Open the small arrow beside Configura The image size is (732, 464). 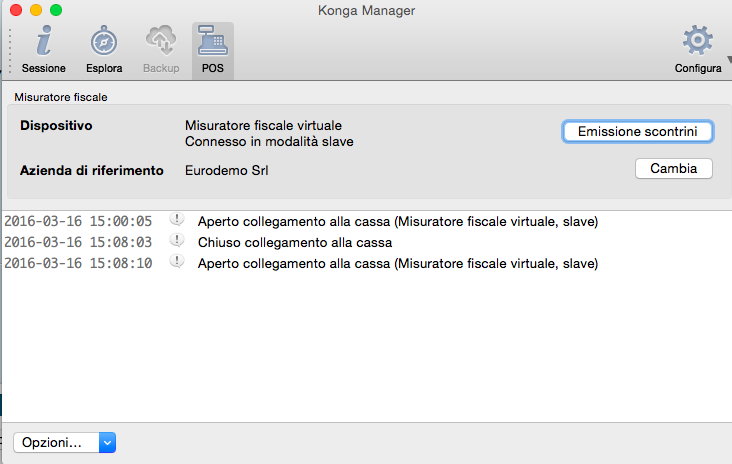pyautogui.click(x=729, y=58)
